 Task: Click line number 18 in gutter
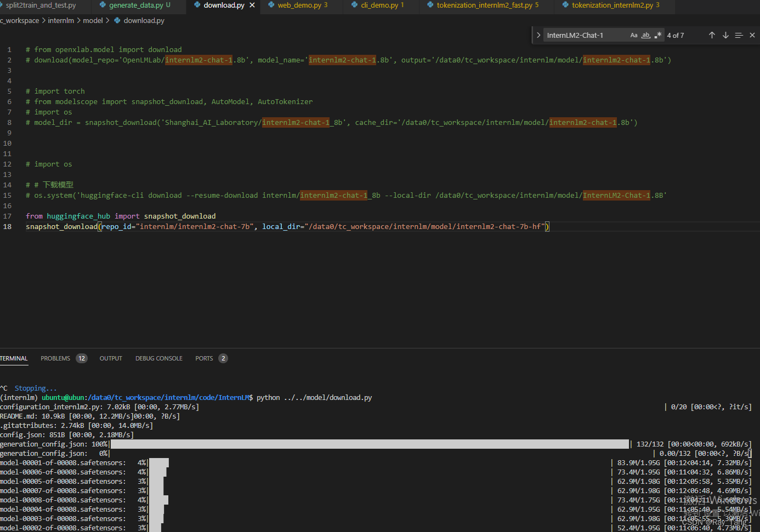coord(8,227)
